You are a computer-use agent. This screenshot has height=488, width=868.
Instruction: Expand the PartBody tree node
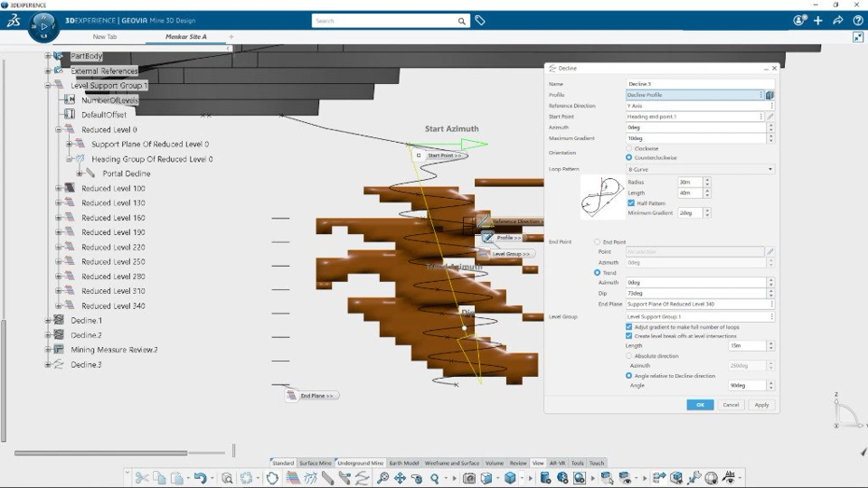coord(48,56)
